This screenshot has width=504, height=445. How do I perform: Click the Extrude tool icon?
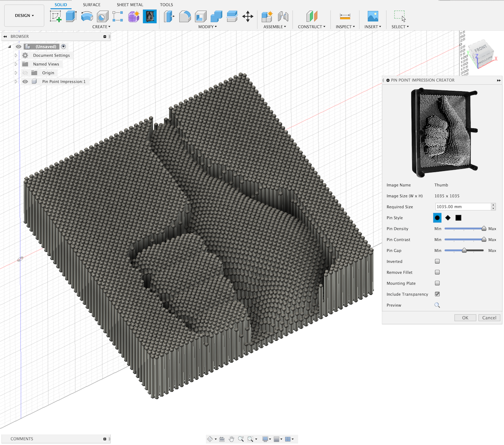coord(71,16)
